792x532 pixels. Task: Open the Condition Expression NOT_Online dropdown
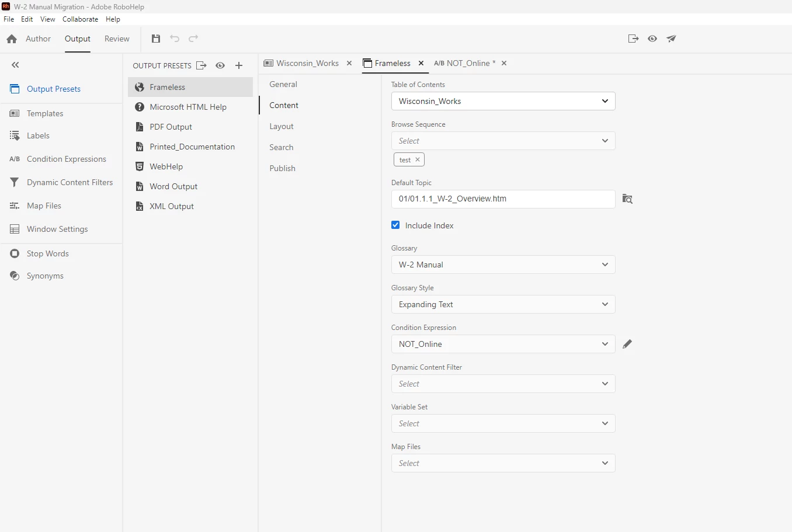[503, 344]
